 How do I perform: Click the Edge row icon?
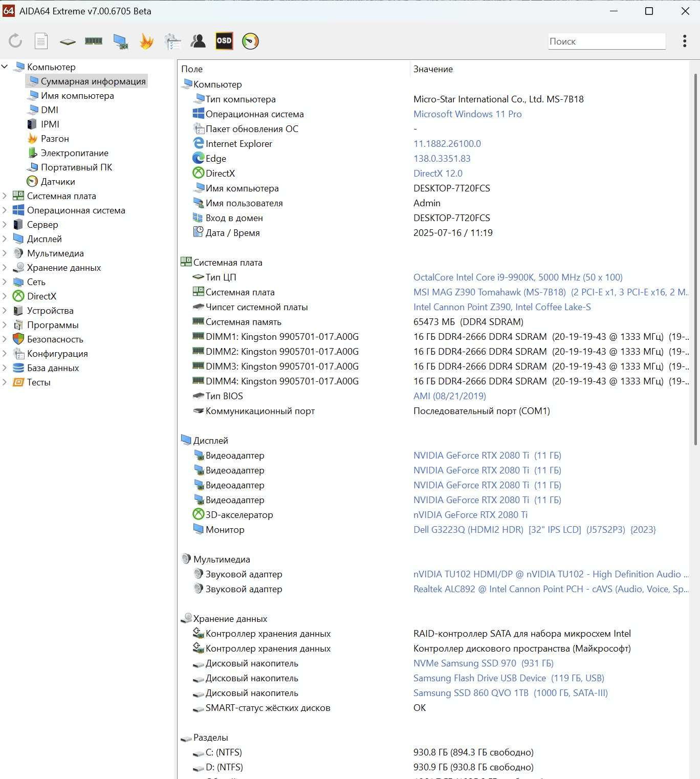click(199, 158)
